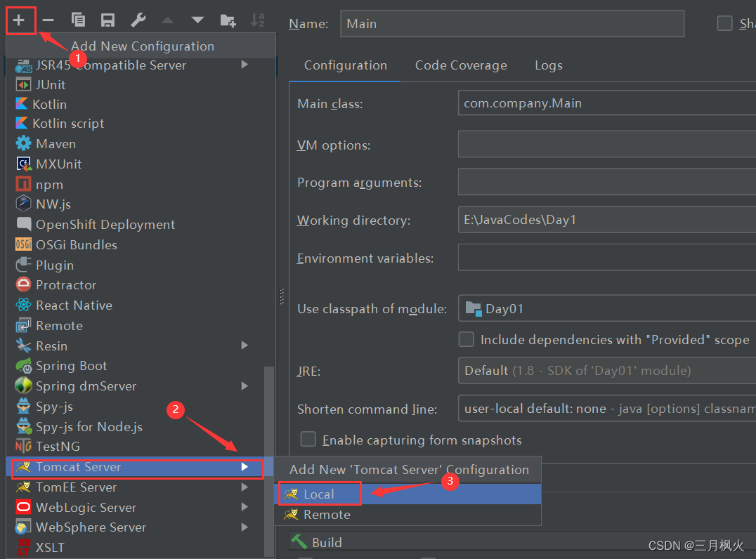
Task: Click the Move Down arrow icon
Action: 197,20
